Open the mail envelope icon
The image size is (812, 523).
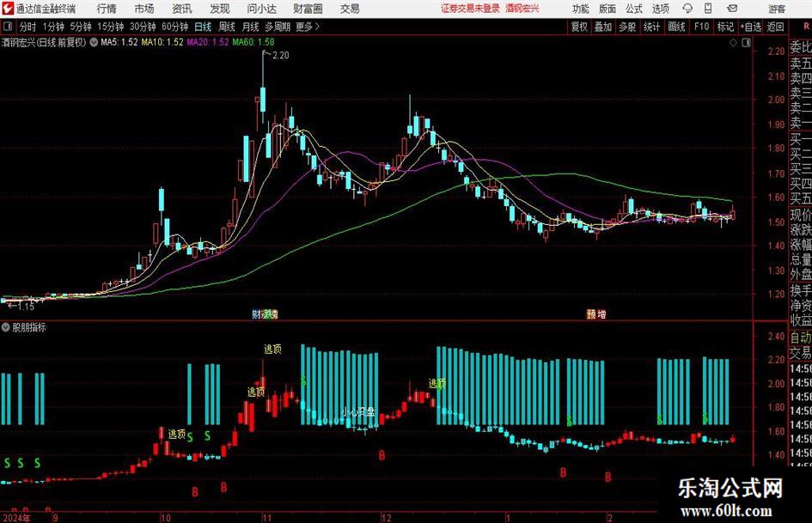(732, 9)
